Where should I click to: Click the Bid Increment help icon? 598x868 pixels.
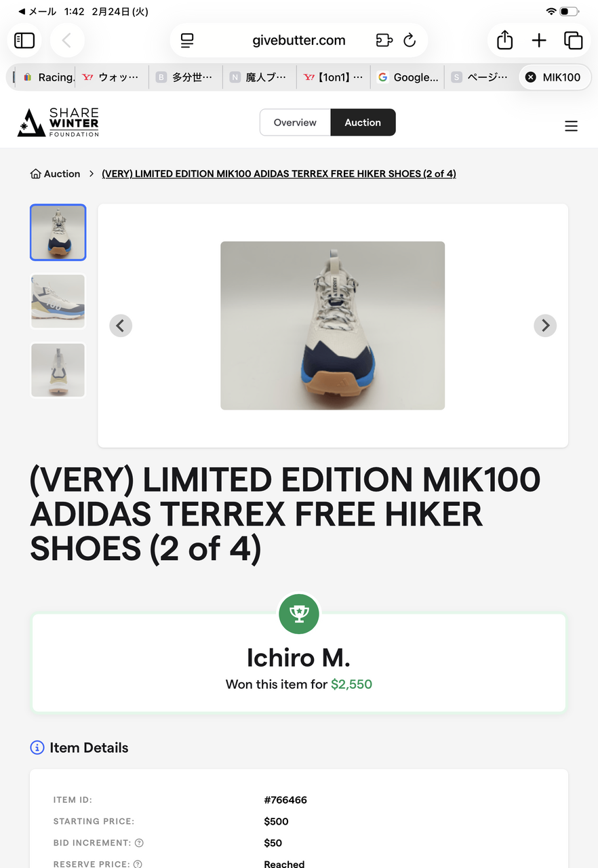click(x=139, y=843)
